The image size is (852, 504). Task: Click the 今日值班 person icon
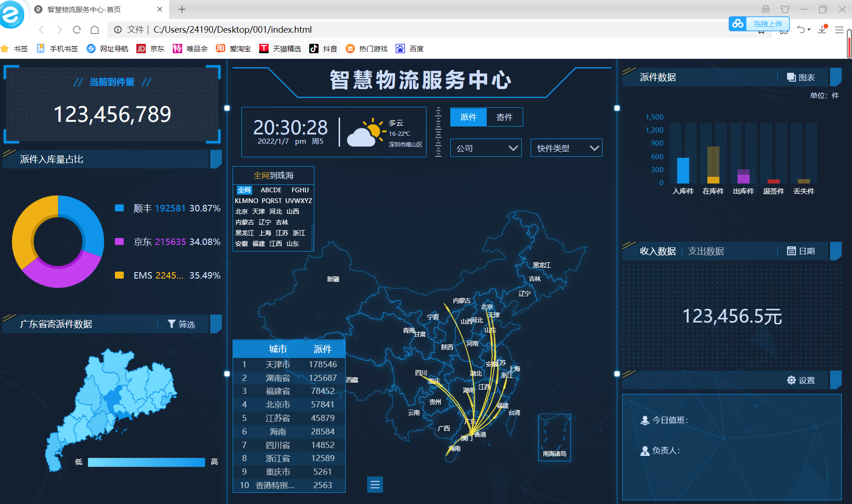(645, 420)
